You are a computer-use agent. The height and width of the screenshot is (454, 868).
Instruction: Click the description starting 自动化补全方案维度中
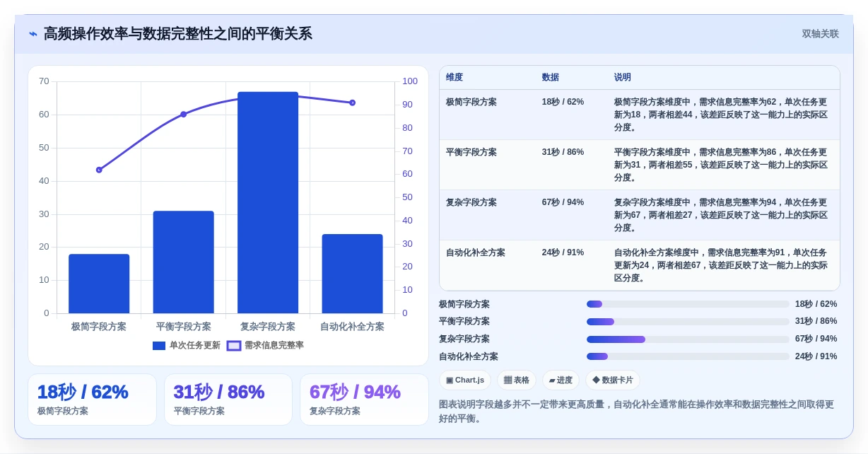(x=721, y=265)
